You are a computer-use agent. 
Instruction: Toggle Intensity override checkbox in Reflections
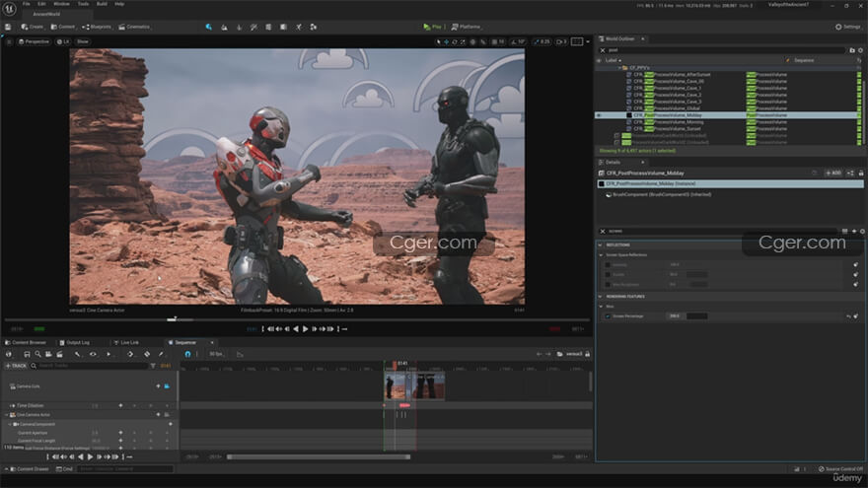point(608,265)
